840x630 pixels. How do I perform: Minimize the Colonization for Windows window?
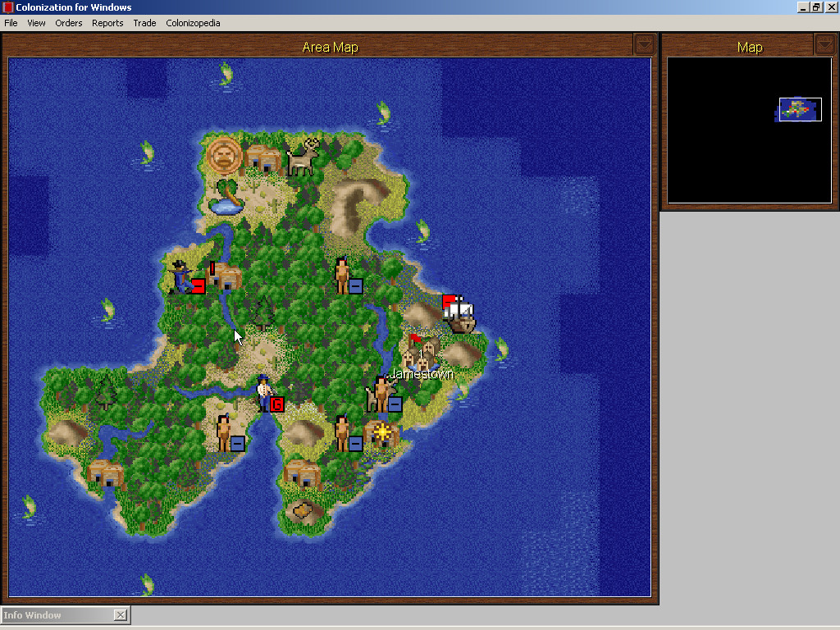(803, 7)
